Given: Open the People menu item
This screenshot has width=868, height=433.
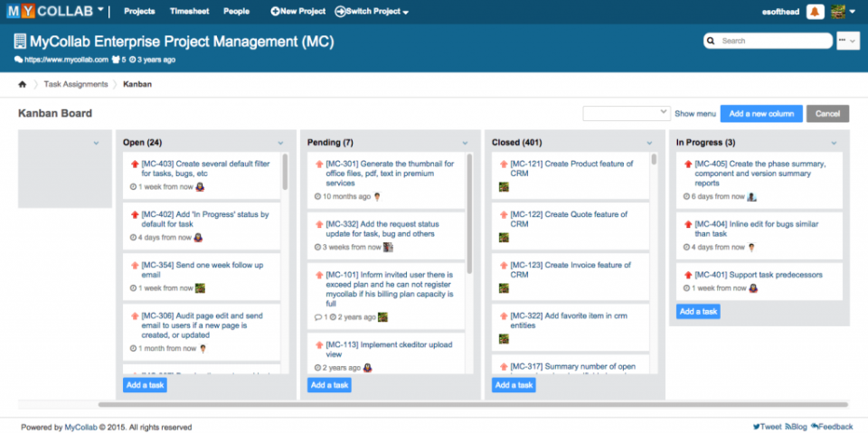Looking at the screenshot, I should [236, 12].
